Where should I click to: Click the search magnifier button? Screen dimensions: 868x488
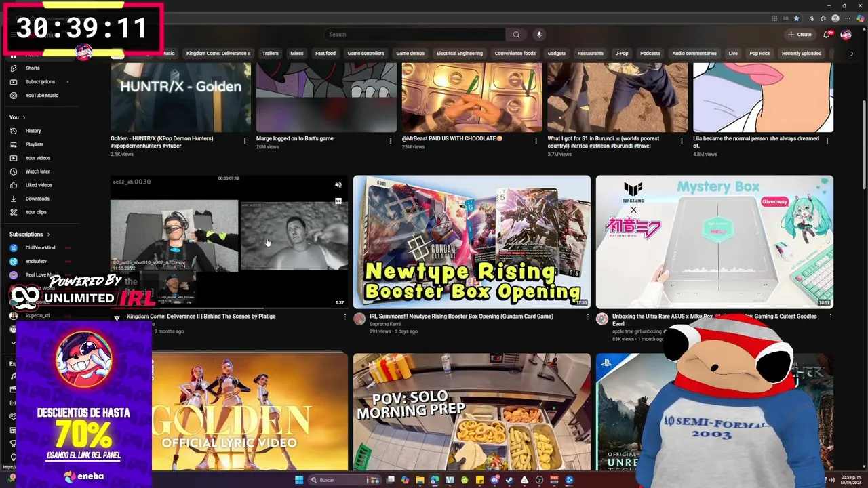pos(516,35)
